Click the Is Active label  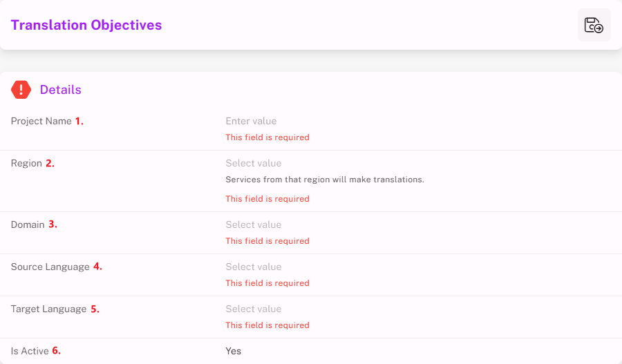click(x=30, y=352)
